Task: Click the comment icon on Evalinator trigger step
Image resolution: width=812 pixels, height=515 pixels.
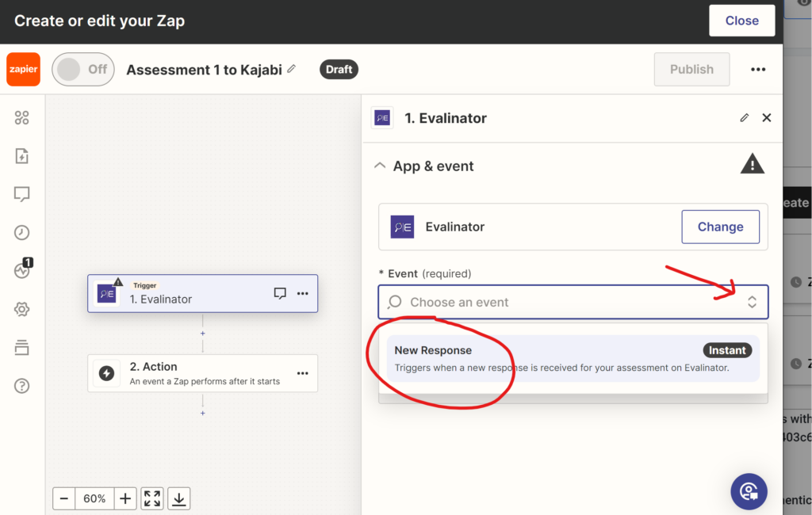Action: 280,293
